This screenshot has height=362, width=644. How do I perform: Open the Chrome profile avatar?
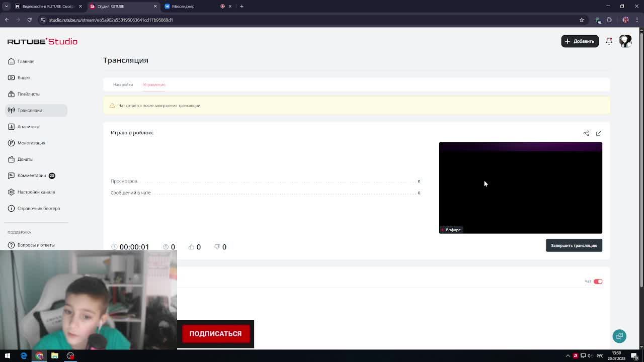point(625,20)
